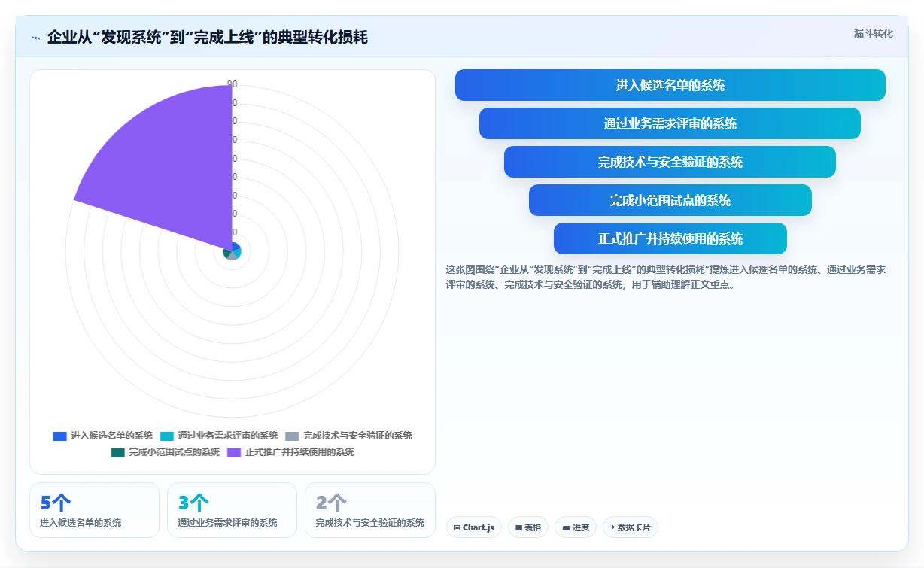Select the 正式推广并持续使用的系统 funnel bar

[x=670, y=238]
